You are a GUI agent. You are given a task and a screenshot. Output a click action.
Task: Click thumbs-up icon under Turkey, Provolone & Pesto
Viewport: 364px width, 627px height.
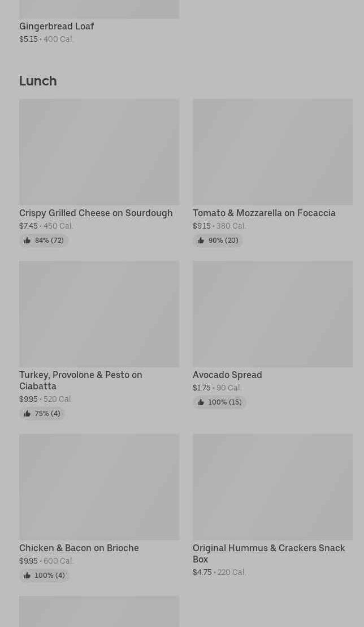(x=27, y=414)
